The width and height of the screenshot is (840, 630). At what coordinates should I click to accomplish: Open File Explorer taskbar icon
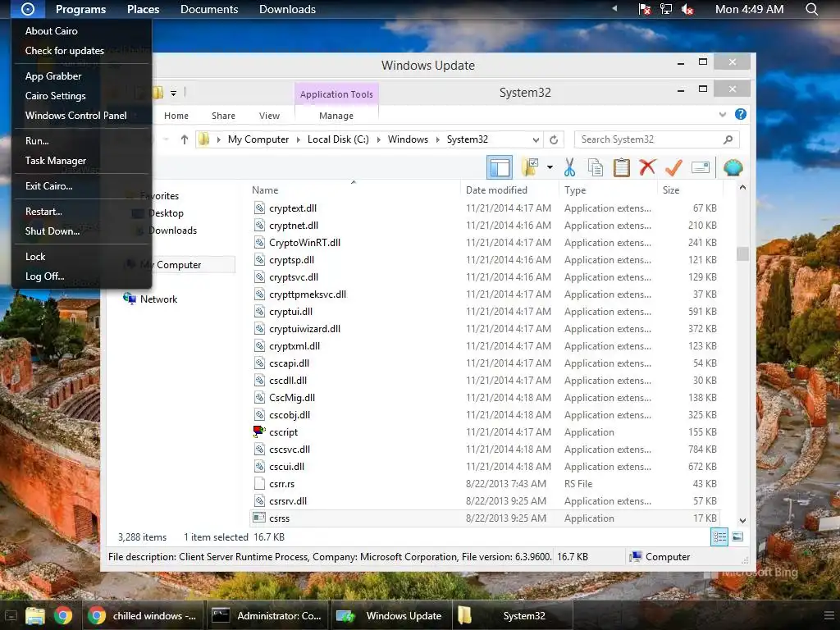(x=35, y=615)
